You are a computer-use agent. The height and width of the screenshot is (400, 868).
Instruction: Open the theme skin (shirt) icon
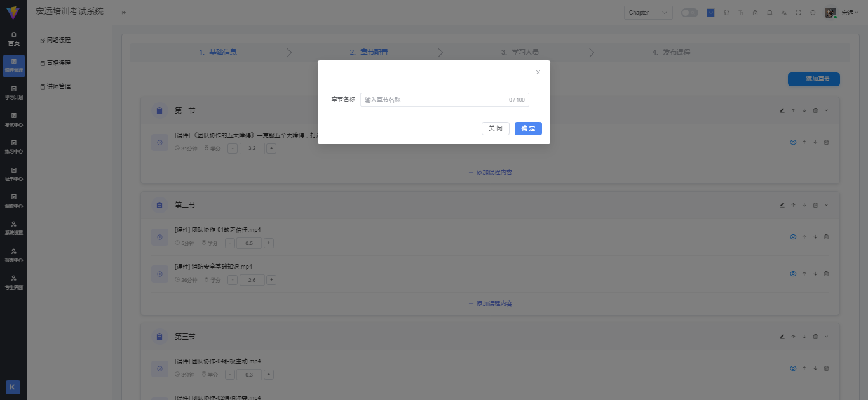[726, 13]
